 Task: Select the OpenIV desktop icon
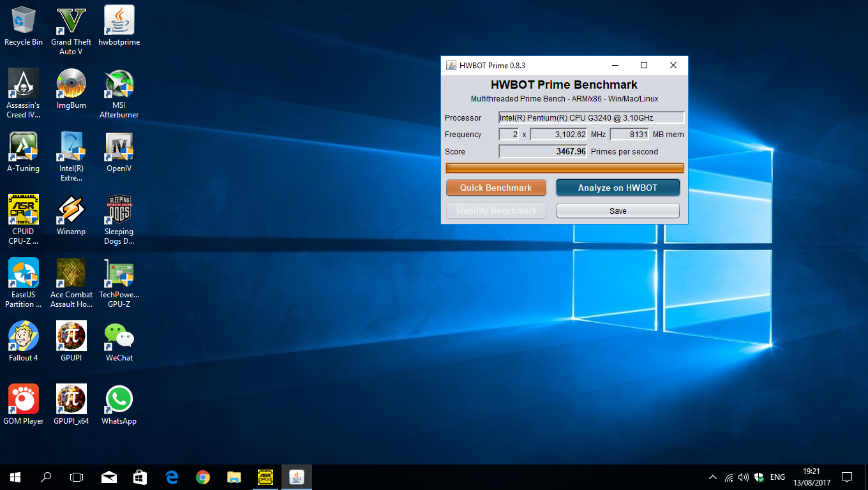pyautogui.click(x=119, y=152)
